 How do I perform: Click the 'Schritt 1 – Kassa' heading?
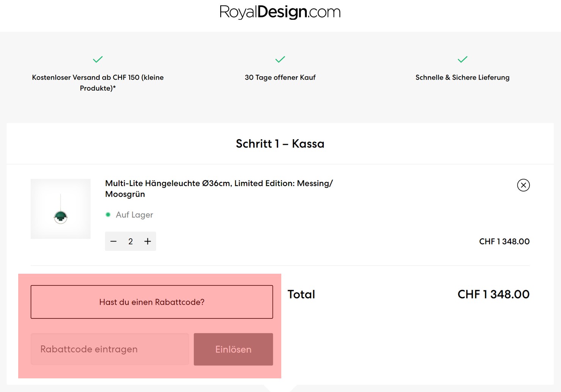point(280,144)
